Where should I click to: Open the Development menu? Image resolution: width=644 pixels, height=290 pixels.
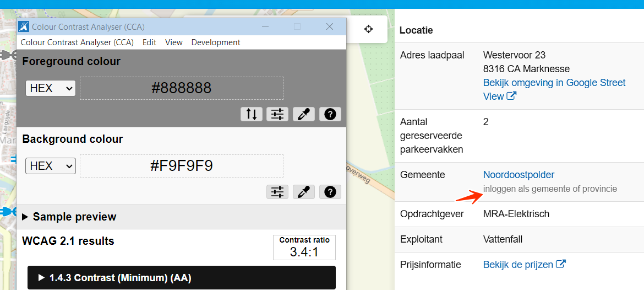click(x=216, y=42)
